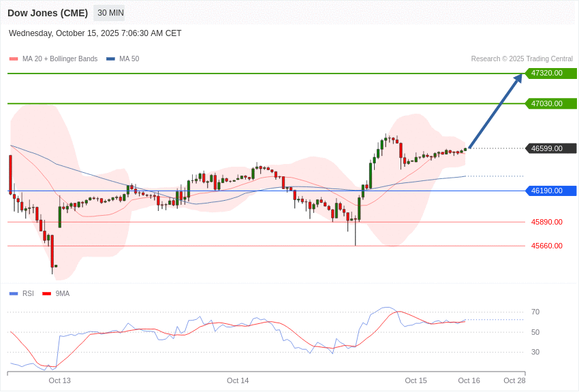This screenshot has width=579, height=392.
Task: Click the RSI 50 level label
Action: pyautogui.click(x=535, y=332)
